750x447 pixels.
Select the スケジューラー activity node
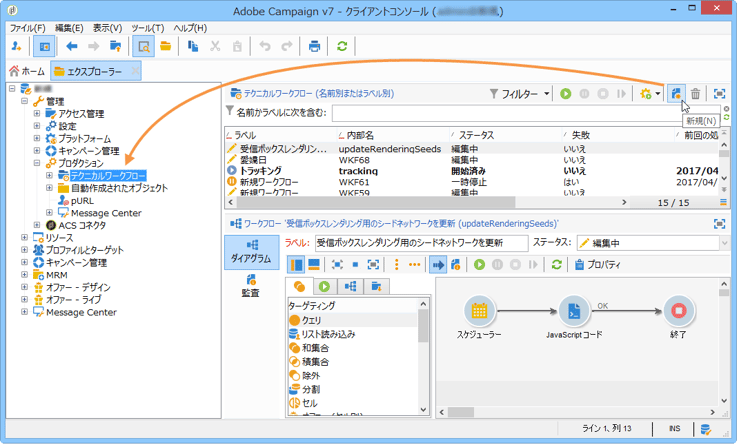pos(479,311)
